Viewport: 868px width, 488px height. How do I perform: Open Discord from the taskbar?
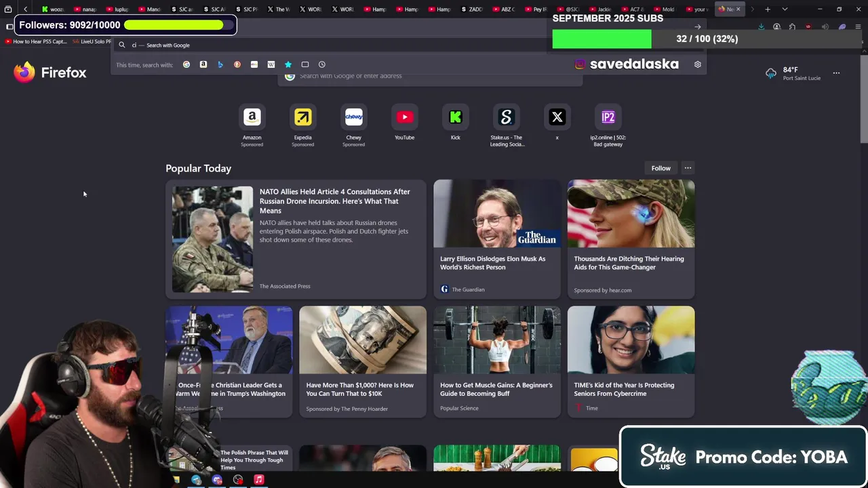[x=217, y=479]
